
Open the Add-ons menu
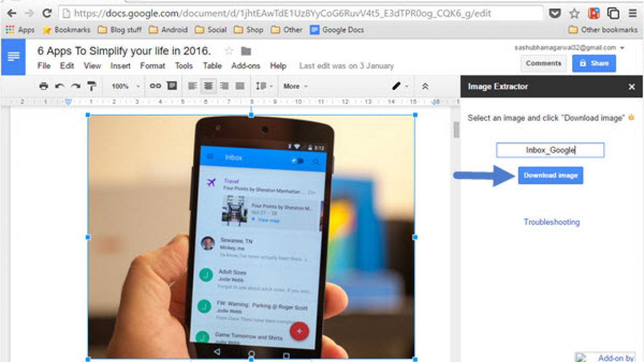[x=246, y=65]
